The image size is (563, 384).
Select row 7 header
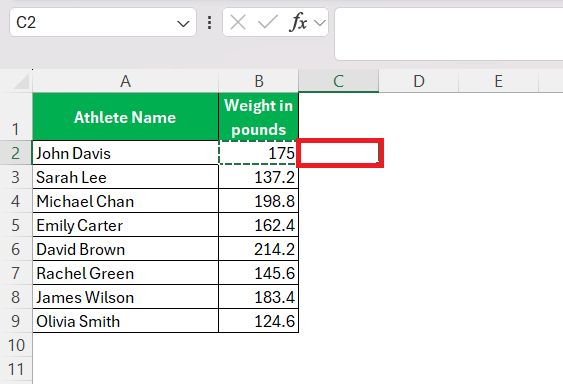point(16,273)
